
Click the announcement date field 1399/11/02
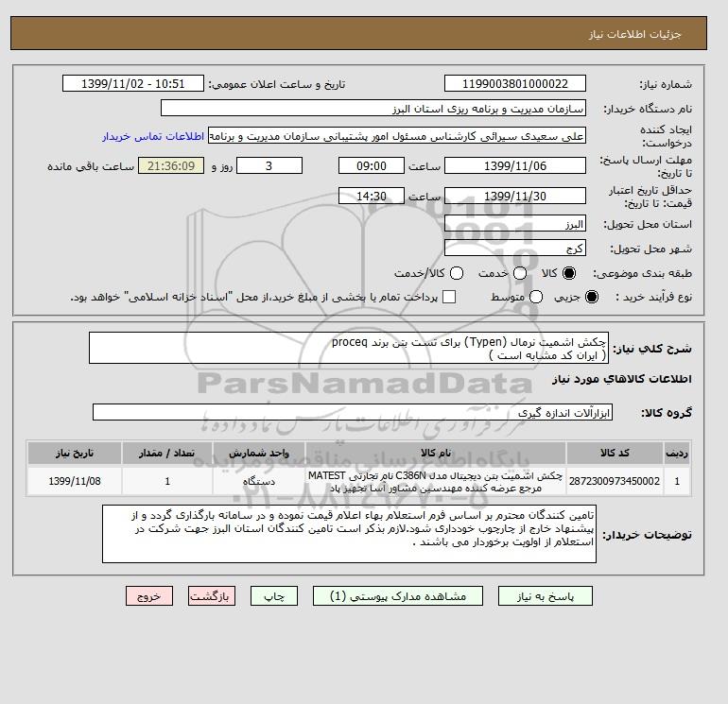tap(133, 83)
